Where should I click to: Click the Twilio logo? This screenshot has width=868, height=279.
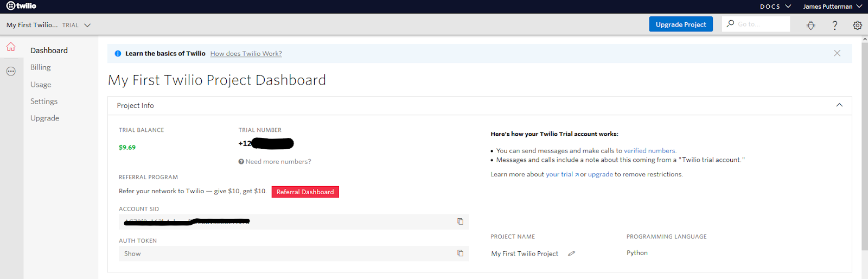pyautogui.click(x=21, y=6)
